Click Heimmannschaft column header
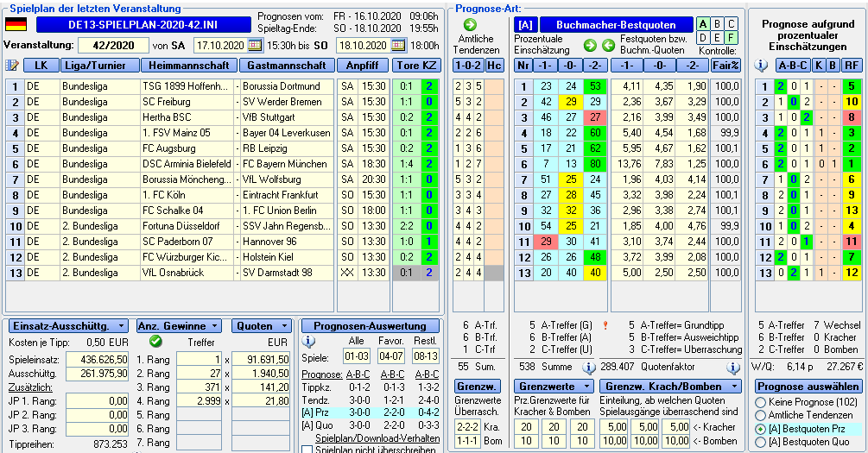 [x=189, y=66]
